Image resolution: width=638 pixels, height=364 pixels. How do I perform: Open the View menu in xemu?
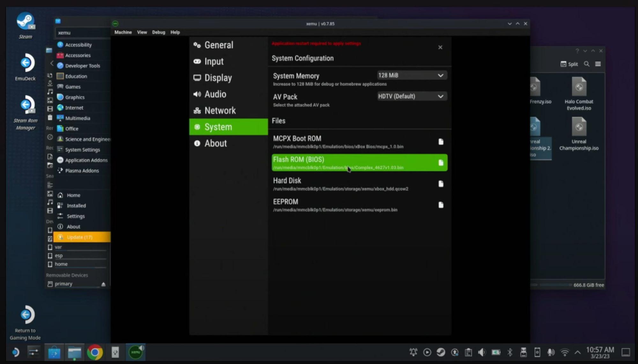point(142,32)
